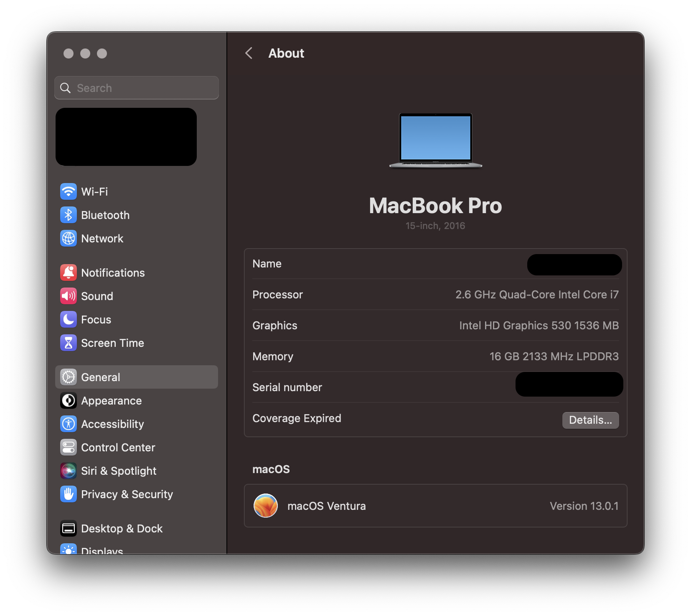Click the About page title
This screenshot has height=616, width=691.
tap(286, 53)
